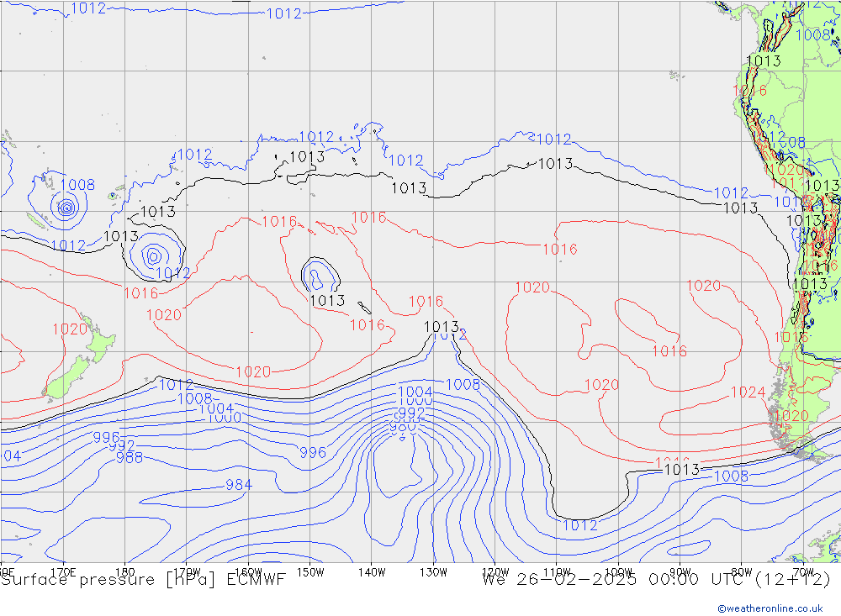
Task: Click the 150W longitude axis label
Action: click(310, 571)
